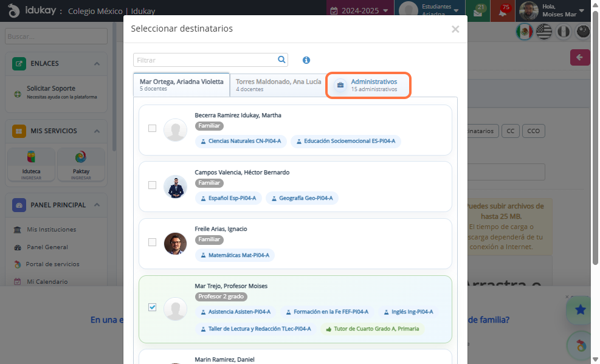Click the ENLACES green link icon
Screen dimensions: 600x364
(x=19, y=63)
